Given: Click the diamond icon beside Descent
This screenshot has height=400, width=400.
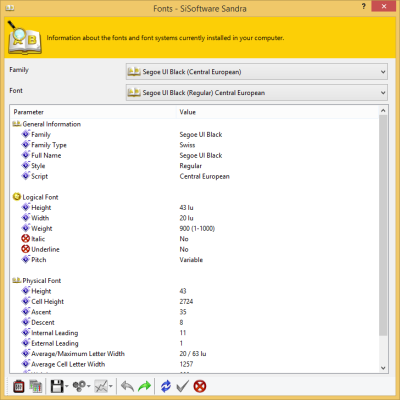Looking at the screenshot, I should [x=26, y=322].
